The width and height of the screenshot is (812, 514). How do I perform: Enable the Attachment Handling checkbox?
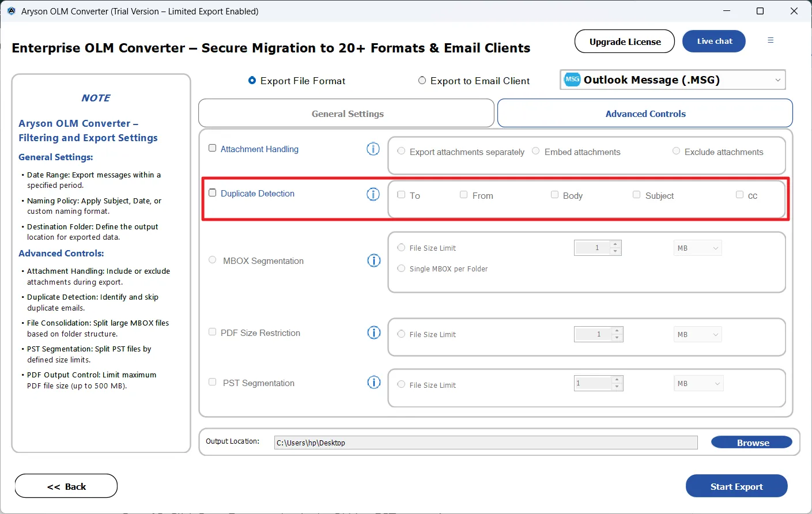pos(213,148)
